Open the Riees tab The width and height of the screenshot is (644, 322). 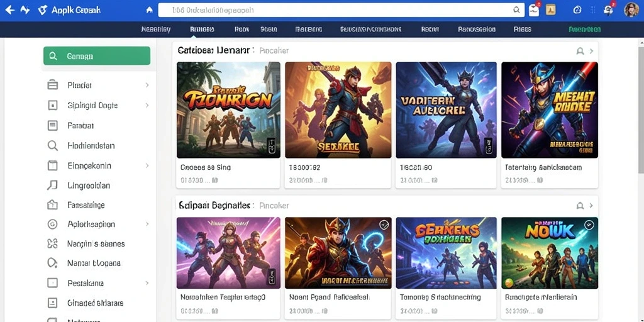click(x=522, y=29)
